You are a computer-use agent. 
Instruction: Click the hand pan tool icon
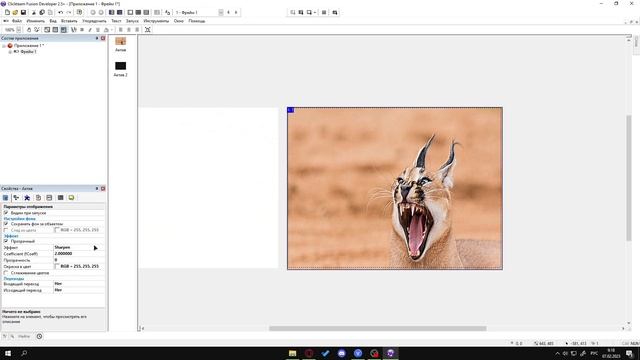(x=29, y=30)
